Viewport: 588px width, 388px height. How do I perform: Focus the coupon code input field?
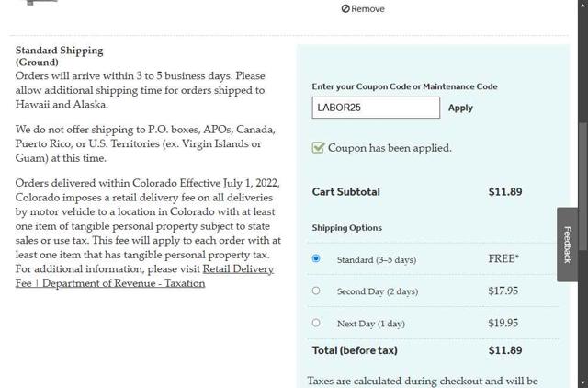(x=376, y=108)
